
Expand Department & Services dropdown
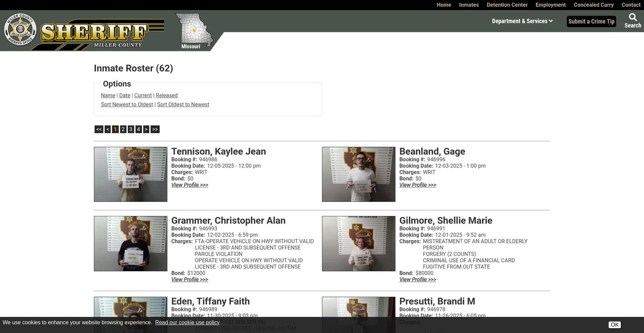click(x=522, y=21)
